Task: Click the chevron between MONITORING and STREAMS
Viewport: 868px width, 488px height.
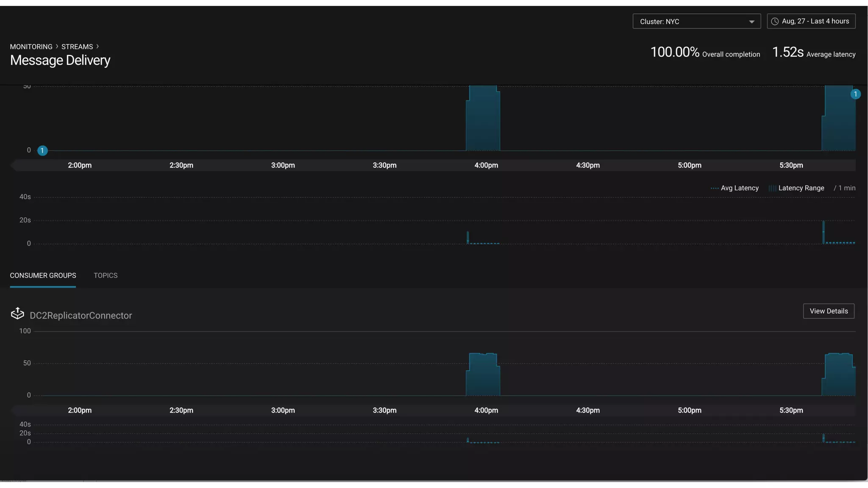Action: point(57,47)
